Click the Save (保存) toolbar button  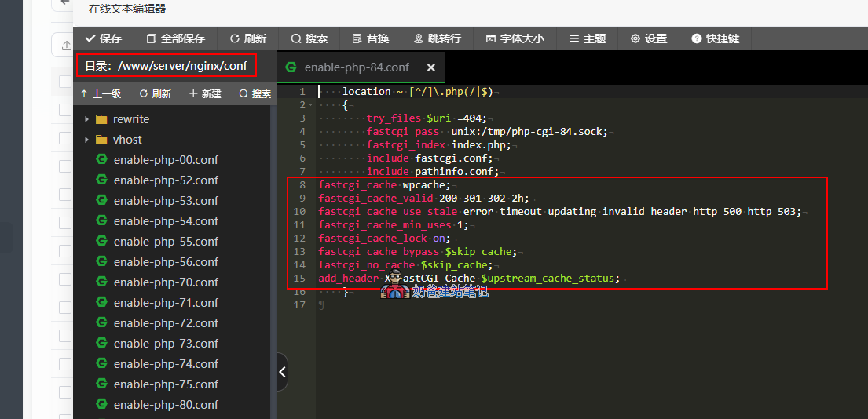click(x=104, y=38)
